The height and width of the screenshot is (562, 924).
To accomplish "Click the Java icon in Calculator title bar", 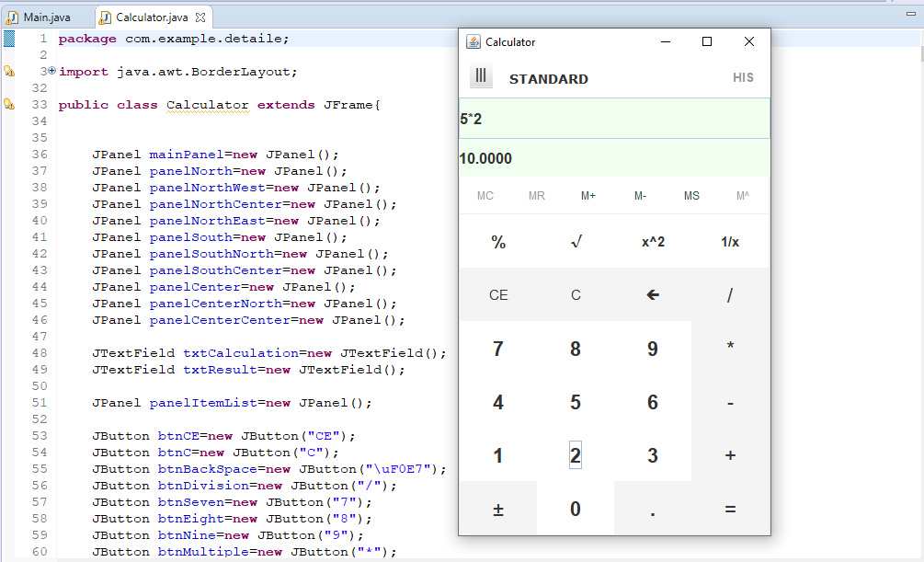I will point(473,42).
